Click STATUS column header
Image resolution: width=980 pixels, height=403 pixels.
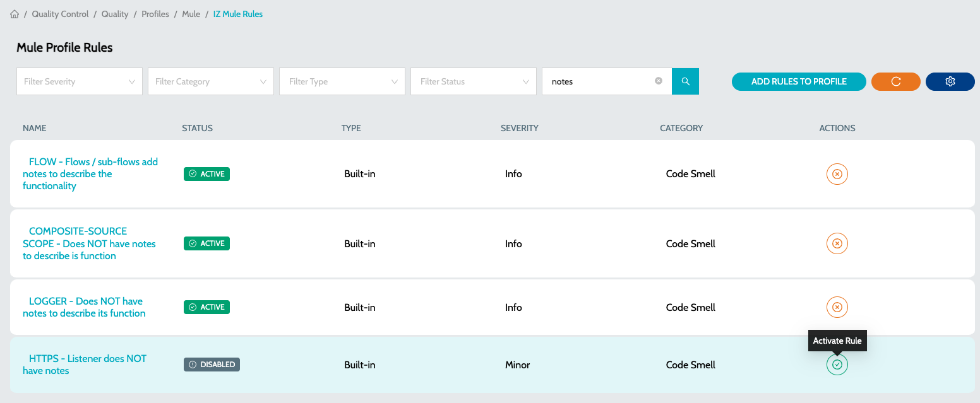click(x=197, y=128)
